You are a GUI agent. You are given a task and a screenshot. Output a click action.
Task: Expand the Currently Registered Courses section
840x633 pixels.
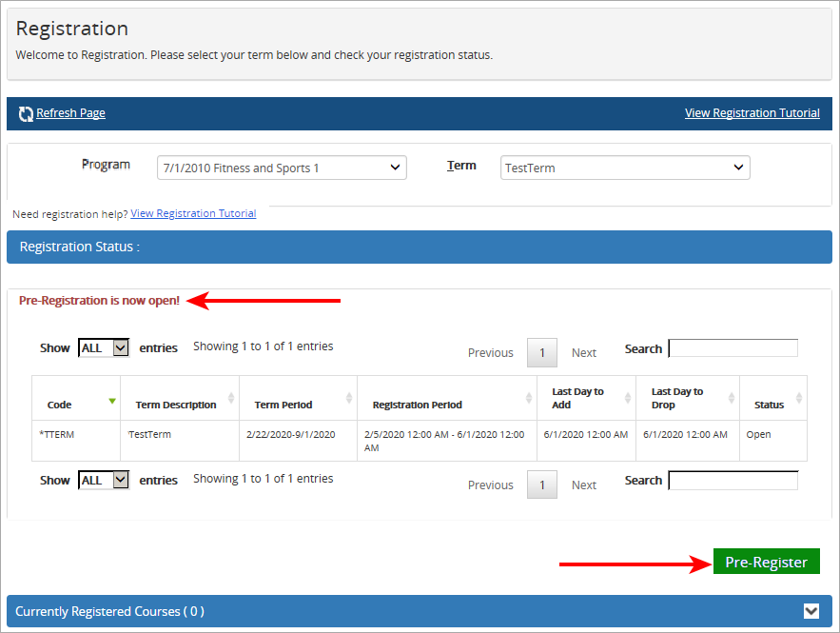point(811,611)
